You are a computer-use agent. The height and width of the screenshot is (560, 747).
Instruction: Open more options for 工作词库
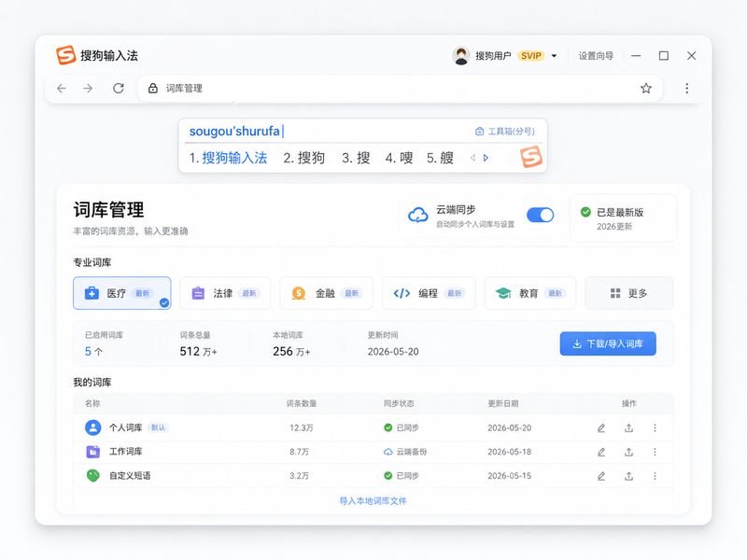pos(655,452)
